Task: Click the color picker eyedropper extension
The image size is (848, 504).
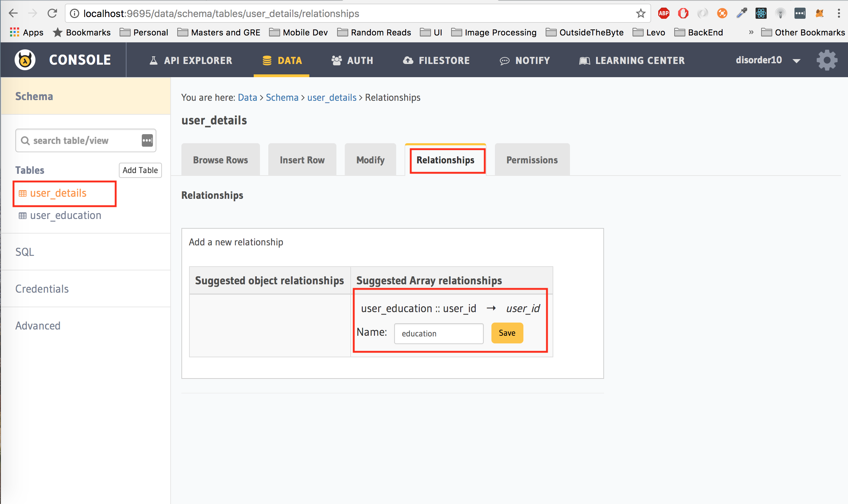Action: (741, 14)
